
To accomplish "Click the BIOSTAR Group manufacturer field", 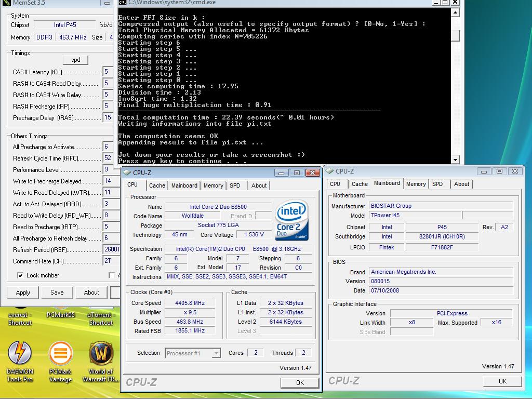I will tap(441, 206).
